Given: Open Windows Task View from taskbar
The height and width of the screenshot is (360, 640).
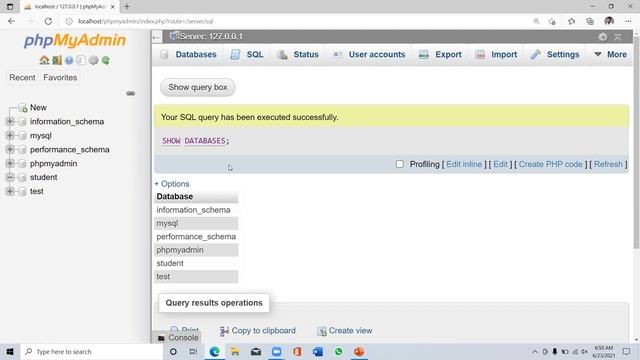Looking at the screenshot, I should [193, 351].
